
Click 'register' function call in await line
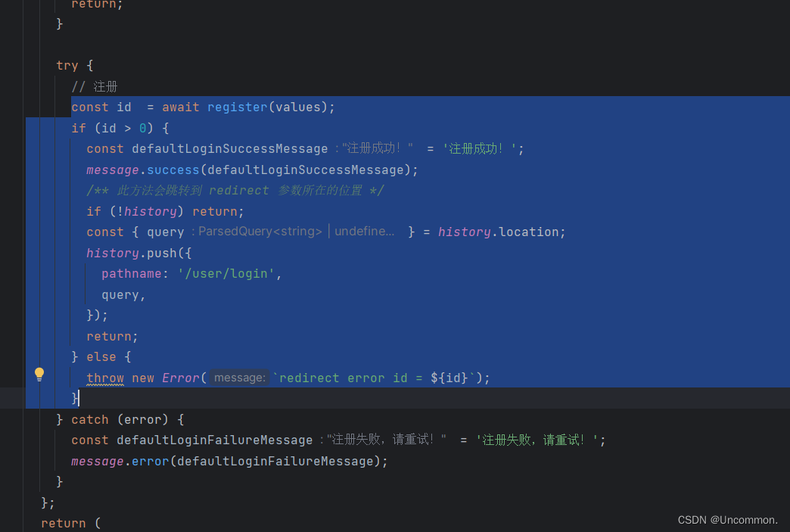(x=238, y=107)
